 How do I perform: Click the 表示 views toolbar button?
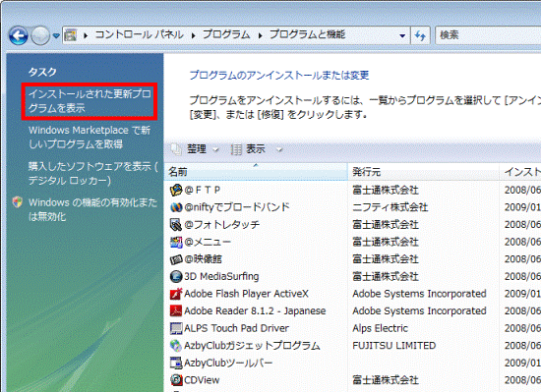pos(257,149)
